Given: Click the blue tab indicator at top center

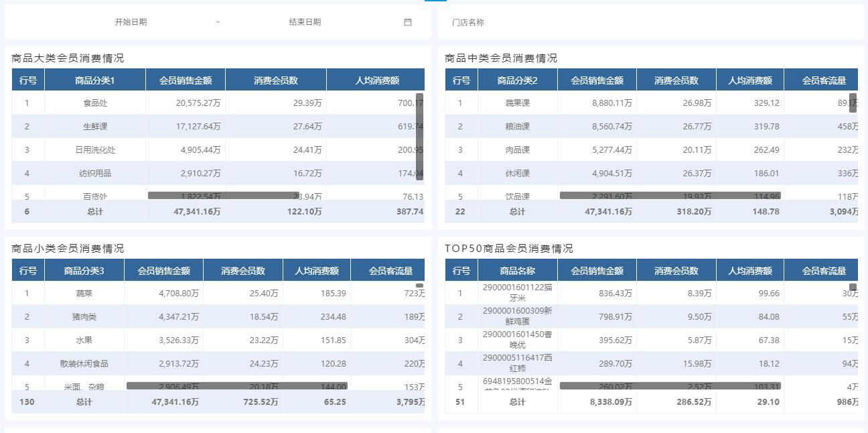Looking at the screenshot, I should (x=434, y=2).
